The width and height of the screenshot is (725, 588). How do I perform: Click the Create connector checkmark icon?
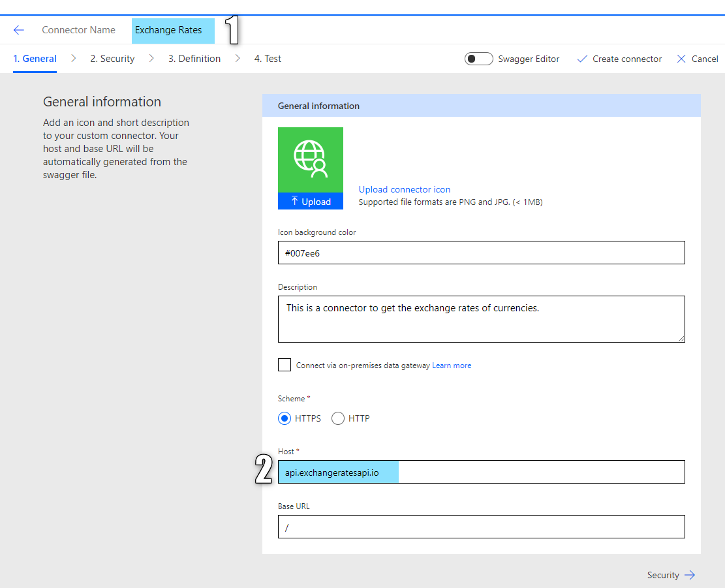[582, 59]
